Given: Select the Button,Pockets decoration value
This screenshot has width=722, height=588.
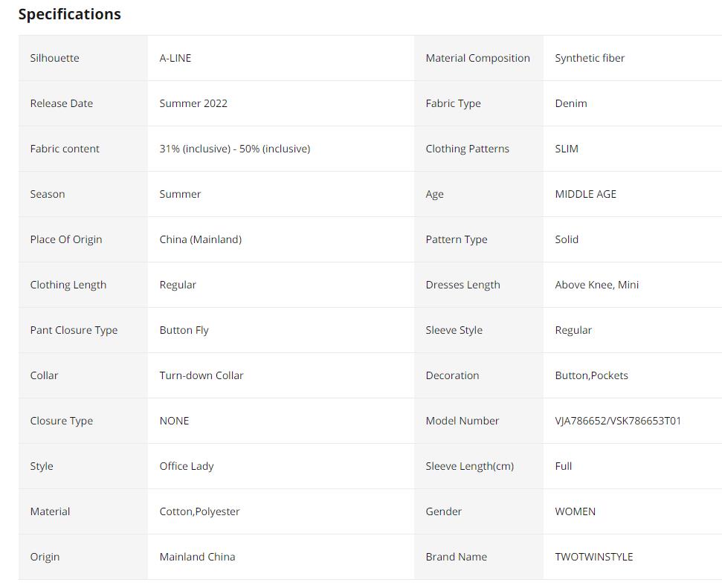Looking at the screenshot, I should tap(591, 375).
